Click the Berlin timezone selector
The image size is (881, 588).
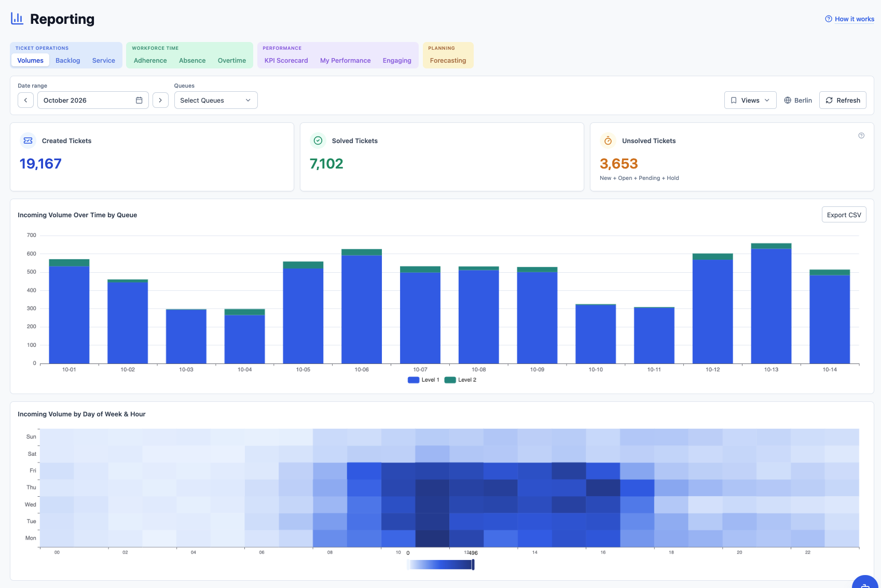point(798,100)
